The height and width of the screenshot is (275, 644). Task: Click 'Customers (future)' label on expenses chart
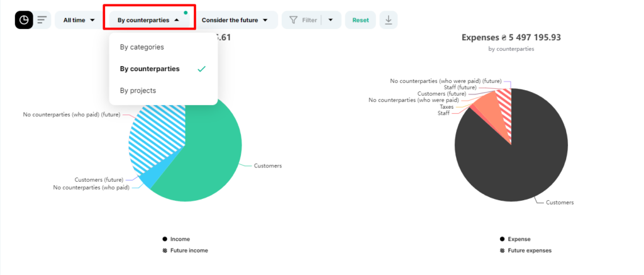tap(441, 94)
